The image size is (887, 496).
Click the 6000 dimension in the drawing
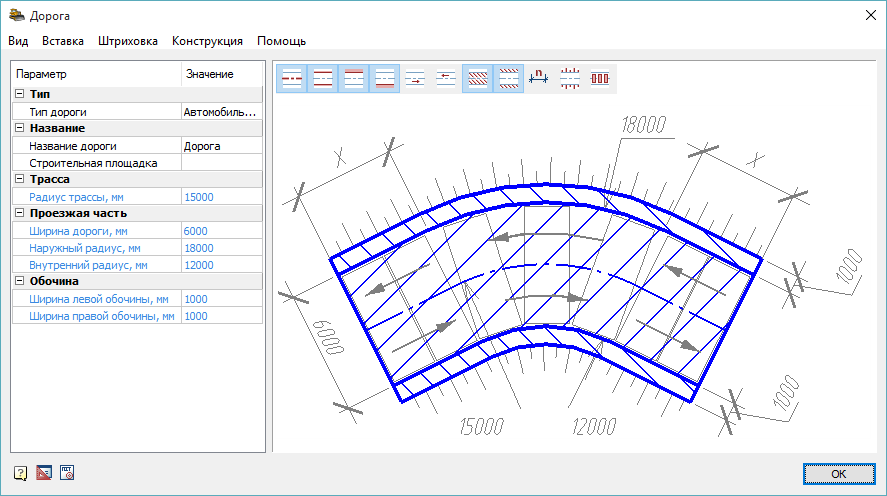coord(328,337)
